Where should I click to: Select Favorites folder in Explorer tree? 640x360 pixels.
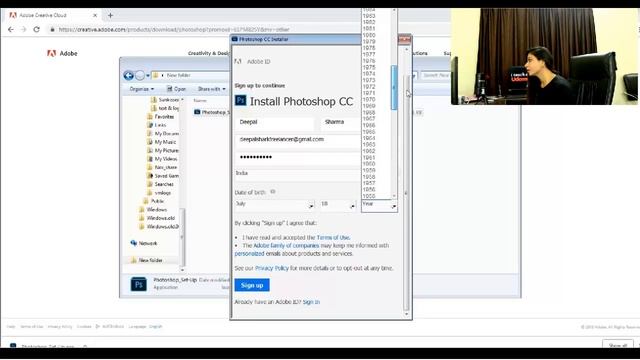[160, 117]
